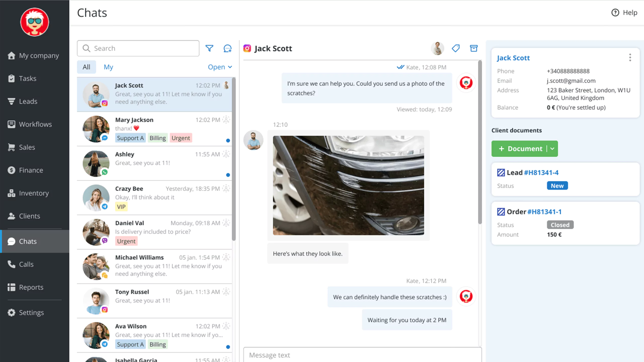Screen dimensions: 644x362
Task: Open the Finance section
Action: [x=34, y=170]
